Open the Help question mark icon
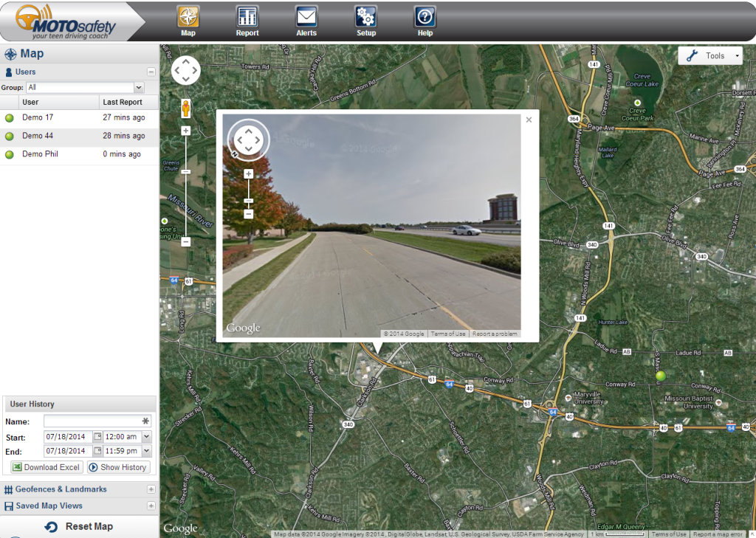This screenshot has height=538, width=756. [425, 20]
